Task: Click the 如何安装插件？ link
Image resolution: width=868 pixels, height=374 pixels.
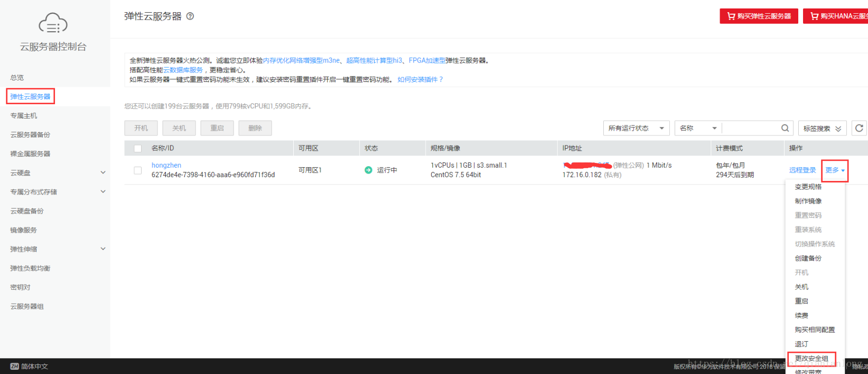Action: (421, 79)
